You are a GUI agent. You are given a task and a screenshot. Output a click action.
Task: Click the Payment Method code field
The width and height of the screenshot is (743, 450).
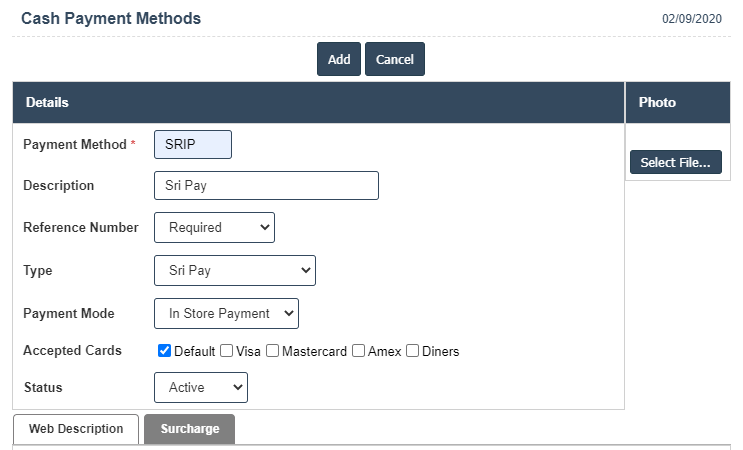[193, 144]
